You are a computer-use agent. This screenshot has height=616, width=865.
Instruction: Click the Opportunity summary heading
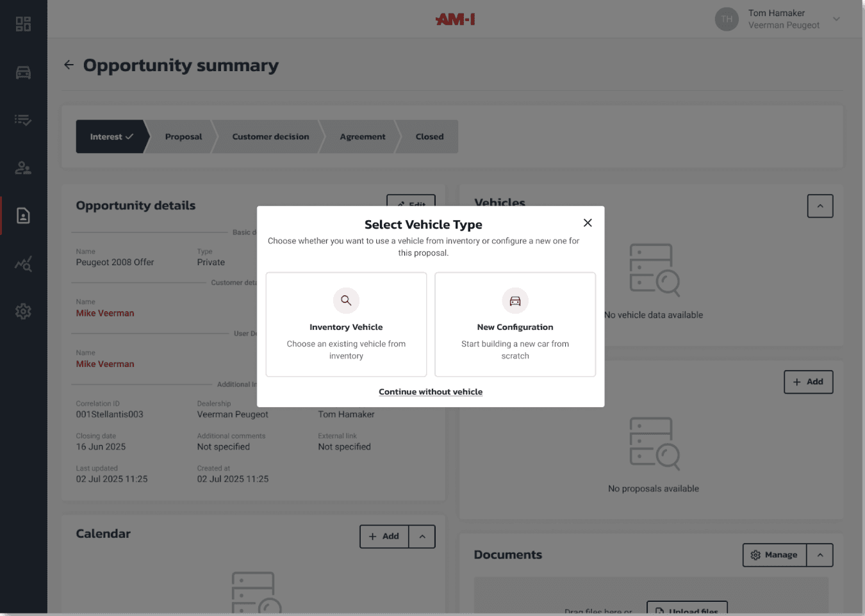click(181, 65)
